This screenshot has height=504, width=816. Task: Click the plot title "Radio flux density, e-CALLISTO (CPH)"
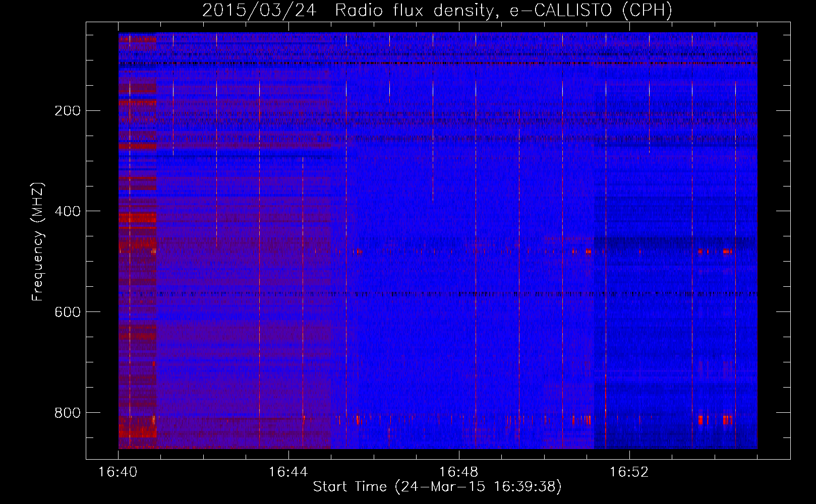click(x=503, y=10)
